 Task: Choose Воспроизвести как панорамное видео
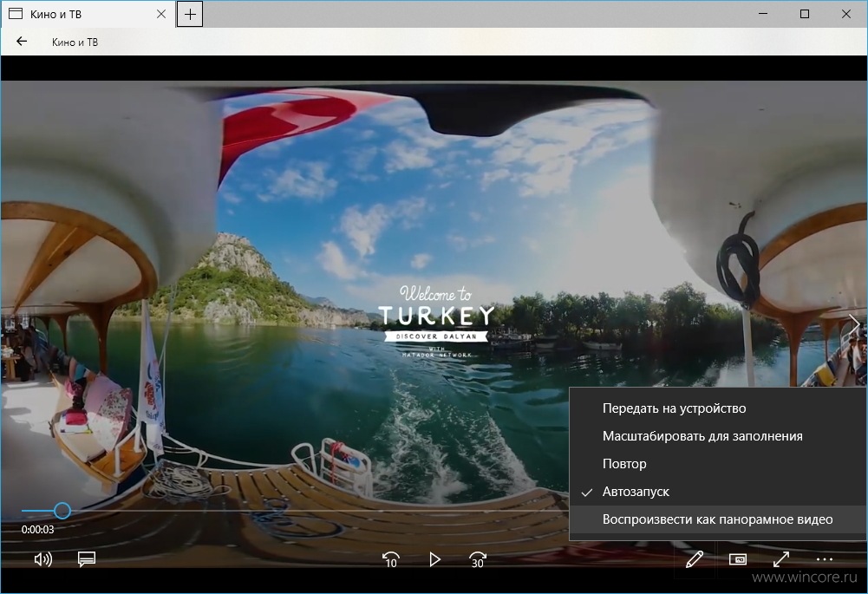(x=717, y=519)
